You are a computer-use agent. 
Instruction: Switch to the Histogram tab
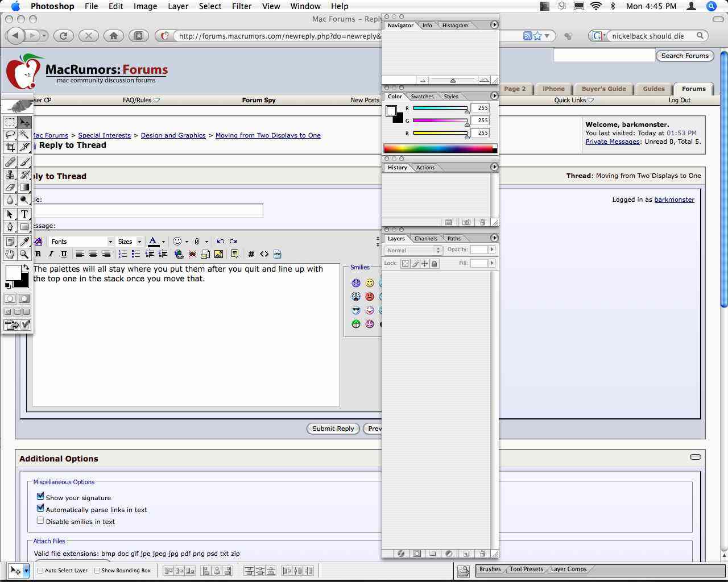[x=455, y=26]
